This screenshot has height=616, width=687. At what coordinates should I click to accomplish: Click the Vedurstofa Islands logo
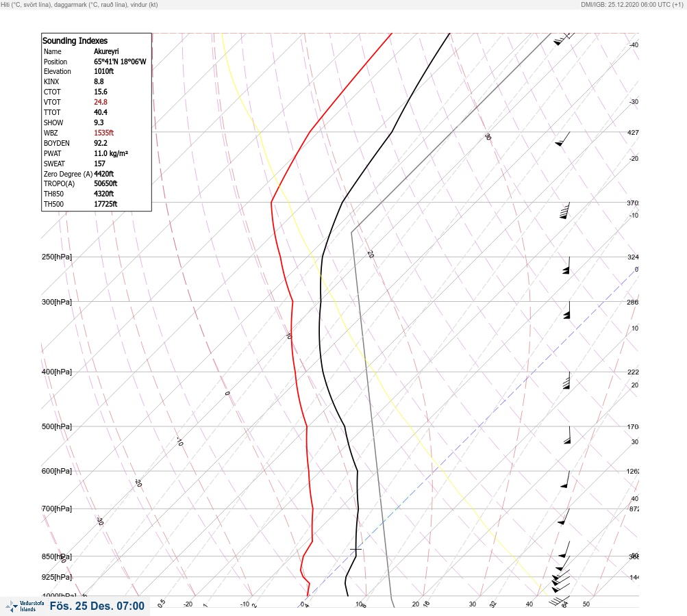point(25,606)
